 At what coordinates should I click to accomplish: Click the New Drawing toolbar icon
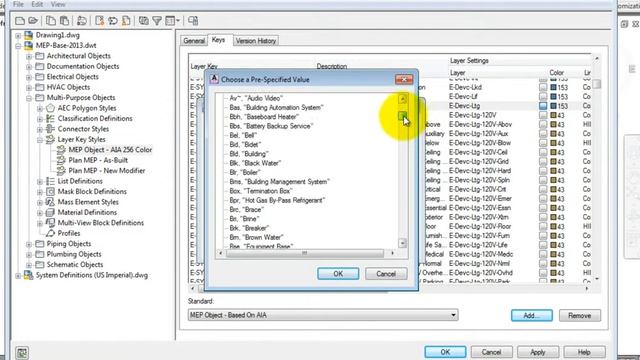point(20,20)
